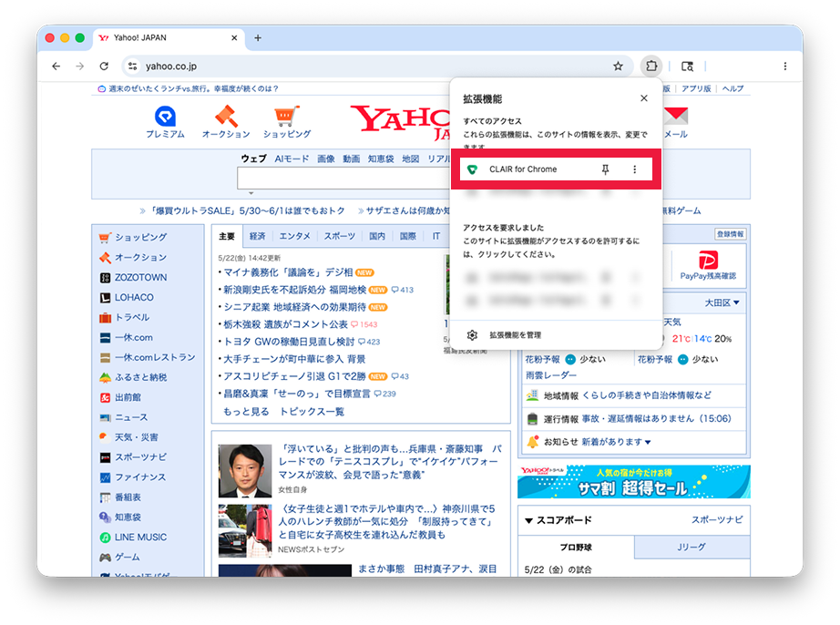Switch scoreboard to Jリーグ tab
This screenshot has height=625, width=840.
coord(691,547)
